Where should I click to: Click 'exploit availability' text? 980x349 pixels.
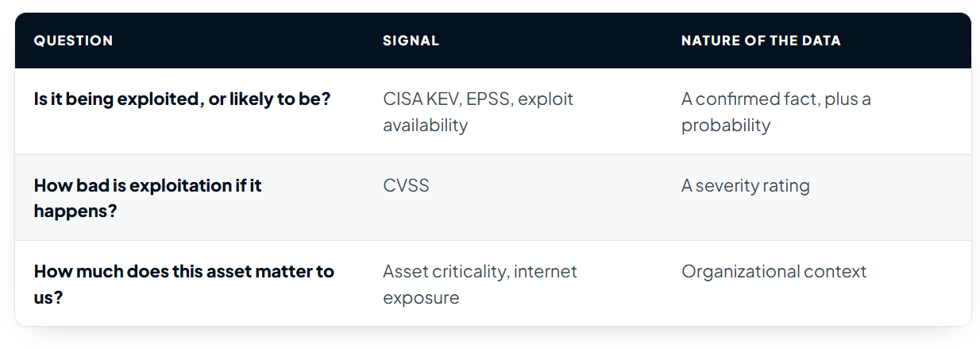point(478,112)
